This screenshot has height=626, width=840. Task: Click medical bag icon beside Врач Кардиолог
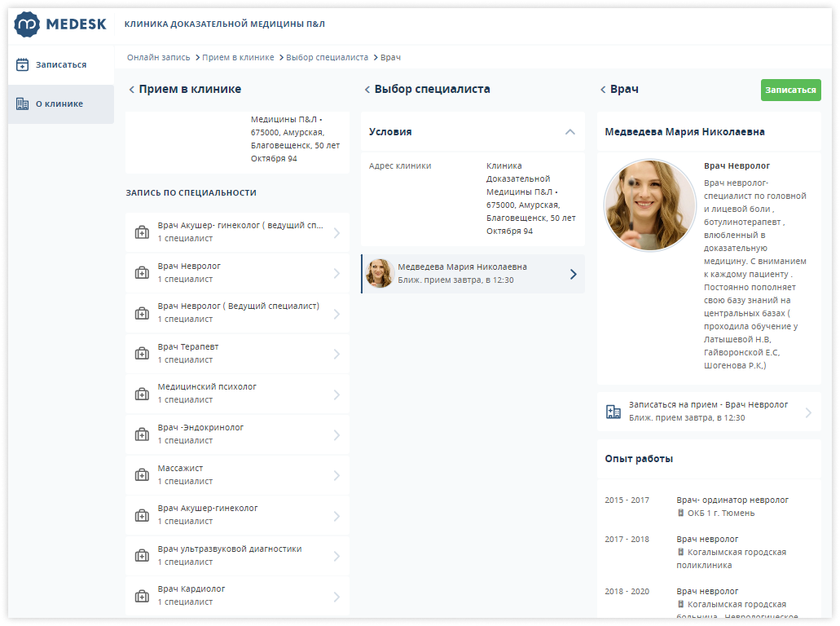click(142, 596)
